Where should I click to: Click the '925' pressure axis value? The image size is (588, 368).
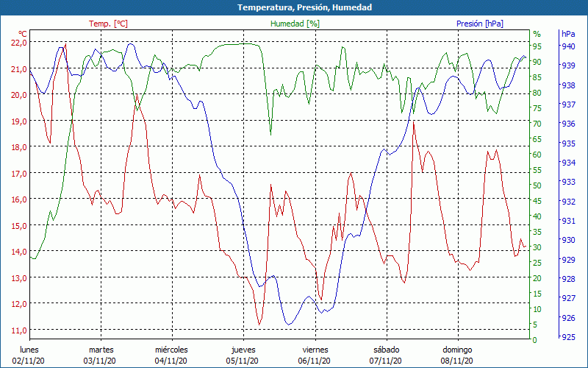click(x=568, y=337)
